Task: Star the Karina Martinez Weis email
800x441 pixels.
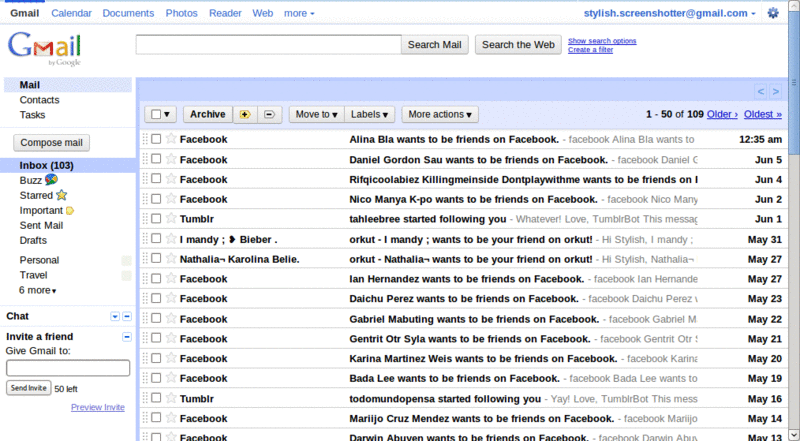Action: tap(171, 358)
